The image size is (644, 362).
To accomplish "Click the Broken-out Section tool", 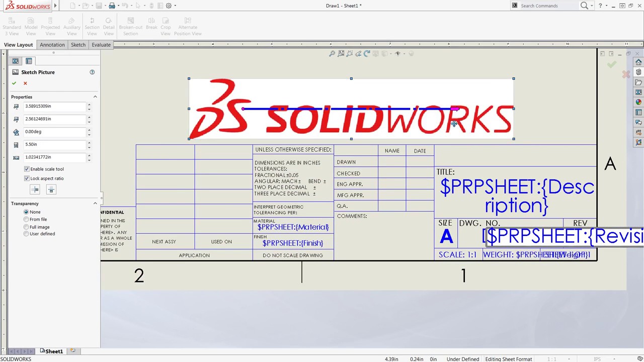I will 131,27.
